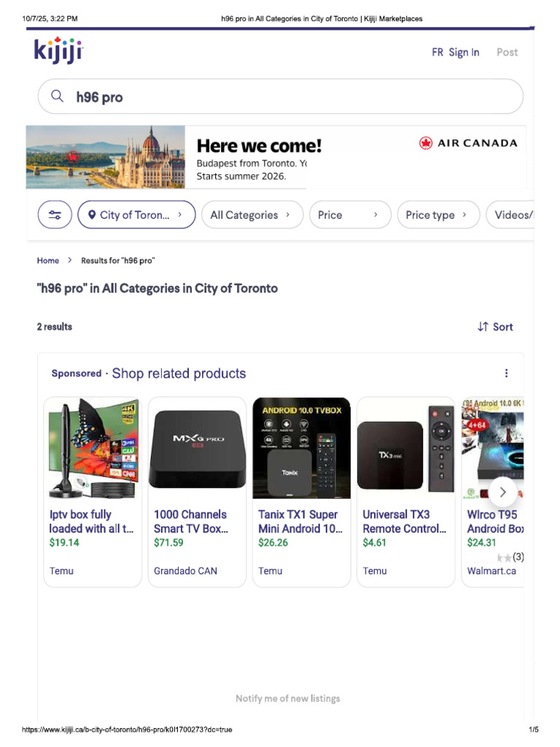Expand the All Categories dropdown
Viewport: 560px width, 747px height.
(x=252, y=215)
